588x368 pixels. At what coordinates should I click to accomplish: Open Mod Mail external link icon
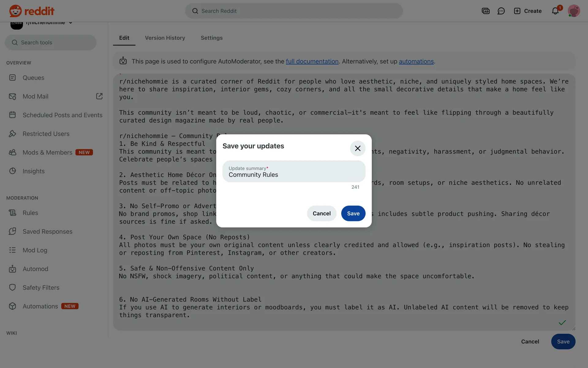99,96
